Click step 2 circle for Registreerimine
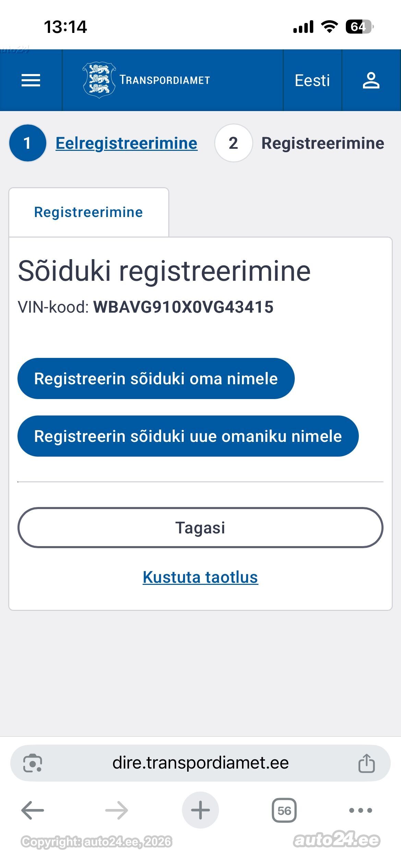 (233, 143)
